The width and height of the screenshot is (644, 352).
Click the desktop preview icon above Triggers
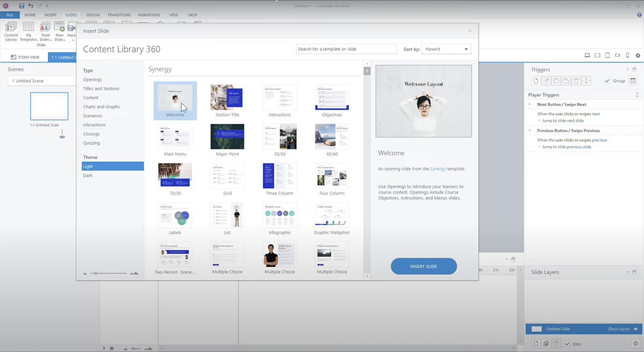pos(587,55)
